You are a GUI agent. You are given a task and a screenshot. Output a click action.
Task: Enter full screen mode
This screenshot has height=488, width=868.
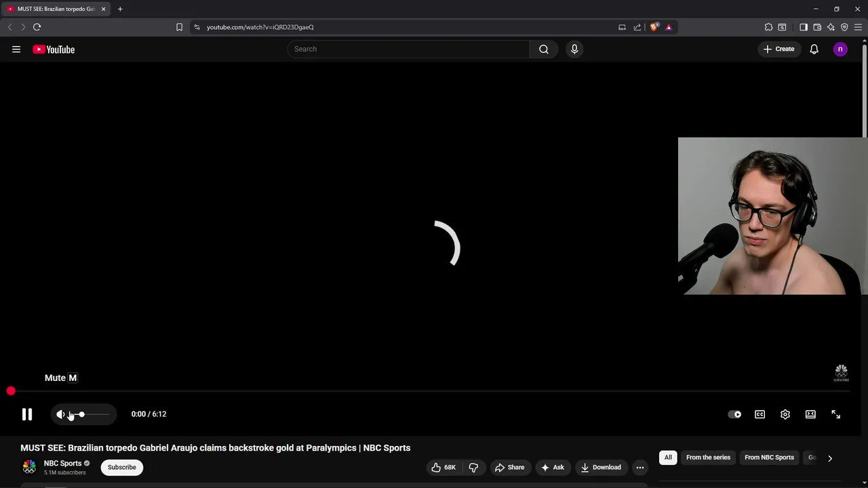pyautogui.click(x=835, y=414)
